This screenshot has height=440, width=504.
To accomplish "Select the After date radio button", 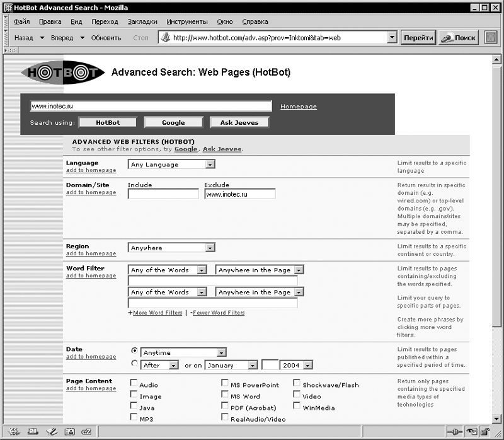I will pos(135,364).
